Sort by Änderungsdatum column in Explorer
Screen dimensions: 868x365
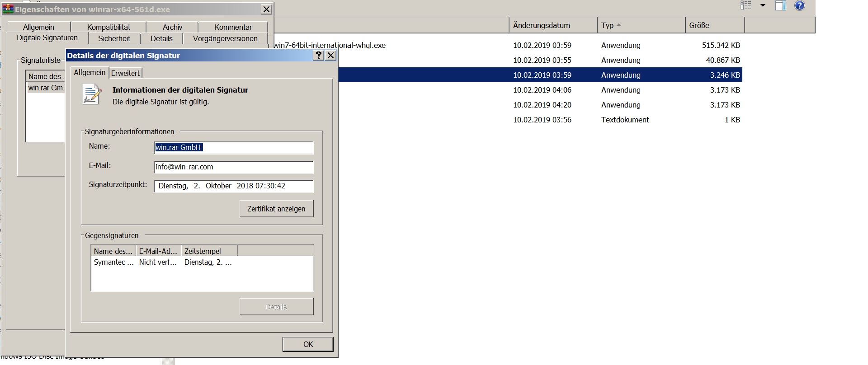553,25
